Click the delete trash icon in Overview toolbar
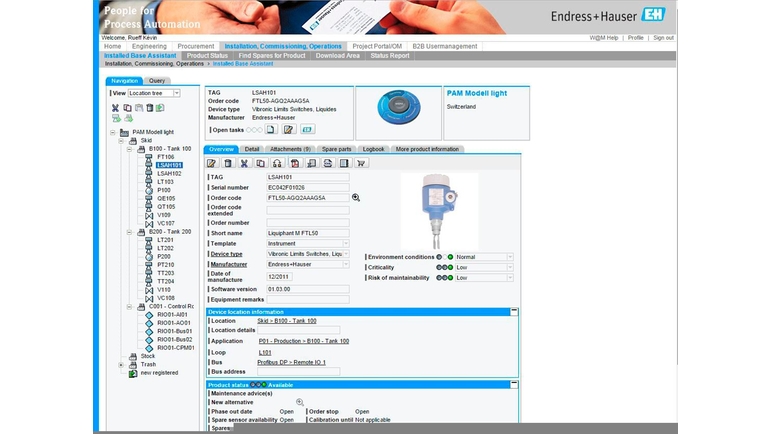Image resolution: width=771 pixels, height=434 pixels. click(x=228, y=163)
